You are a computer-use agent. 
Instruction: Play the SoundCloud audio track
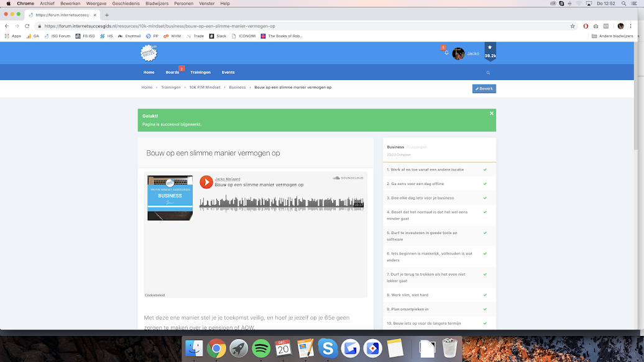(206, 182)
